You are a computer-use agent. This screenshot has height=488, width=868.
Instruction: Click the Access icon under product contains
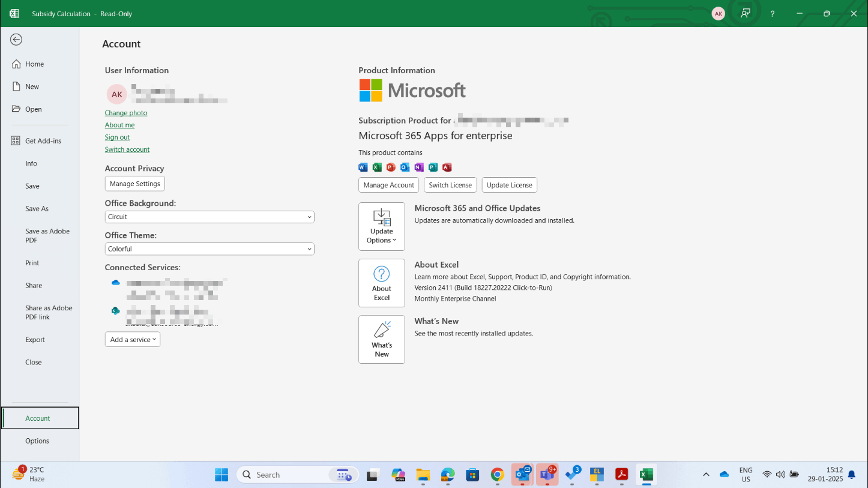click(x=447, y=167)
